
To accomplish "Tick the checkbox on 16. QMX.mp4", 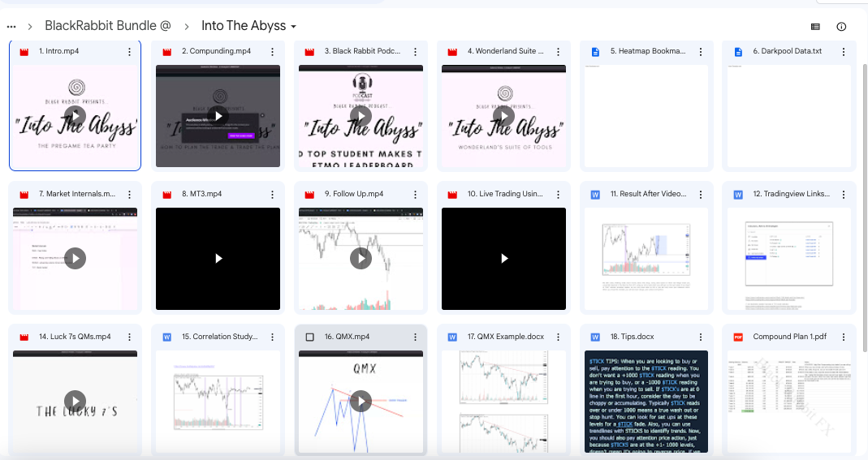I will tap(309, 337).
